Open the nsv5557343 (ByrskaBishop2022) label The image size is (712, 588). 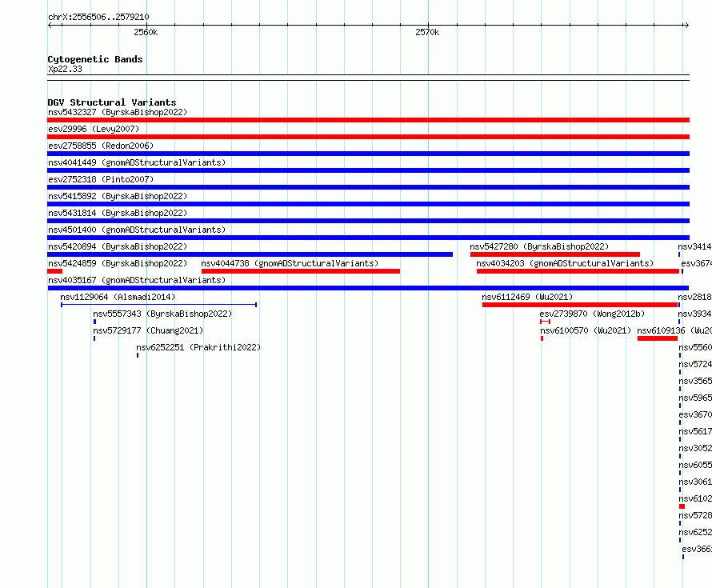pyautogui.click(x=162, y=314)
